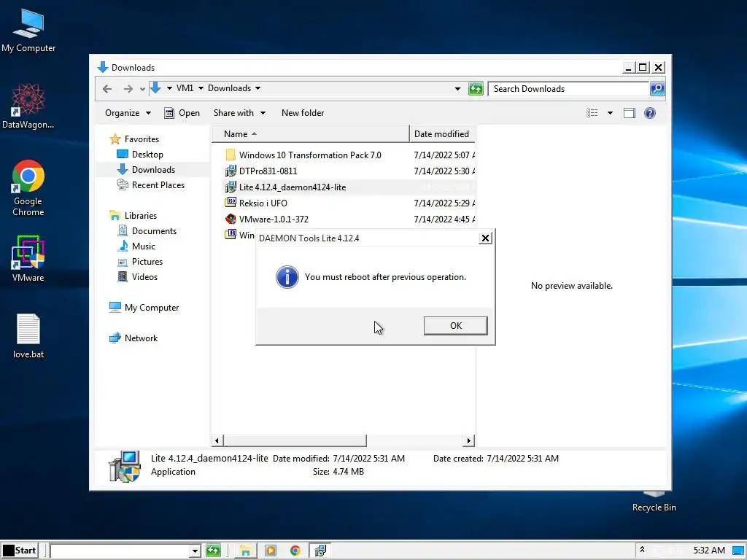
Task: Change the view icon button
Action: click(x=592, y=113)
